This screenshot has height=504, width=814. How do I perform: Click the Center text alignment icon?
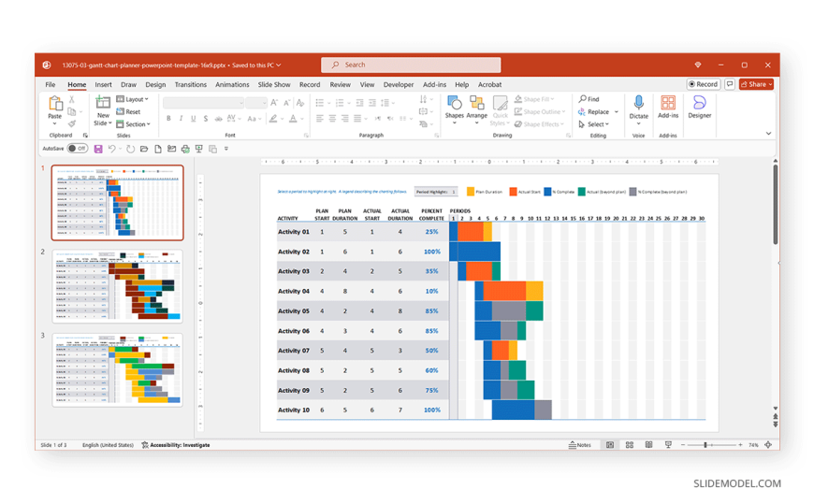[332, 119]
